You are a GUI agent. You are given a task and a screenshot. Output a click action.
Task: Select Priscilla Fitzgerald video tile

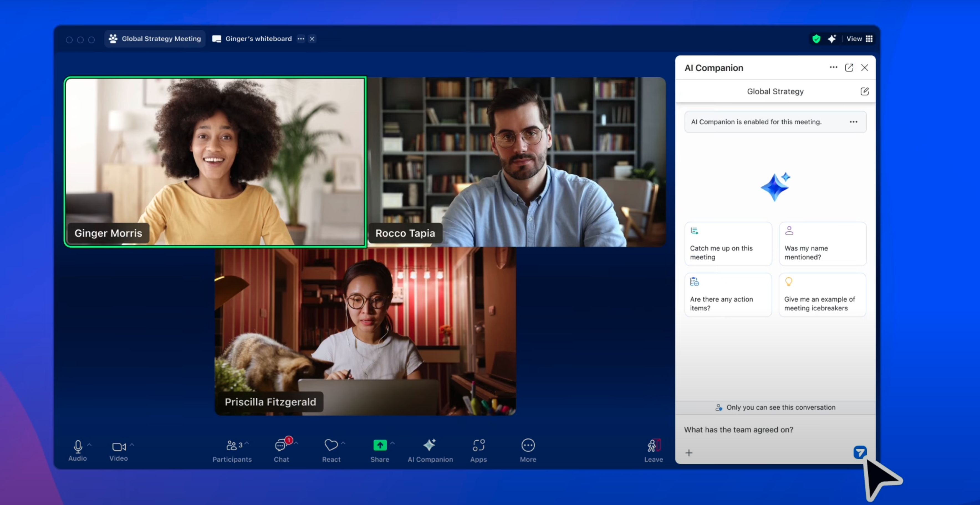tap(365, 331)
